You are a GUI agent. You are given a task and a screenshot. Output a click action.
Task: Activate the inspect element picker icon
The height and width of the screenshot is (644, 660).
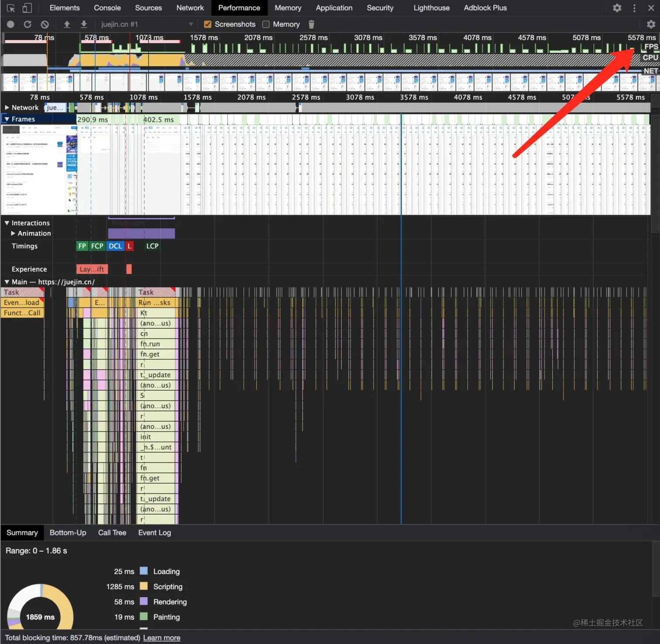point(11,8)
